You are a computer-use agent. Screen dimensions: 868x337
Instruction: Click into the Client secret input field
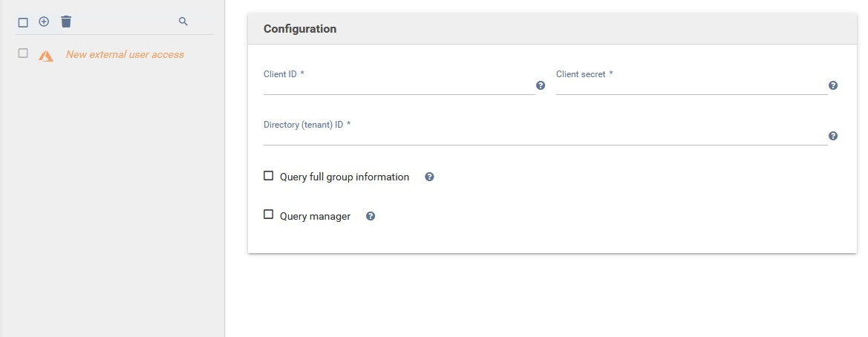click(691, 86)
